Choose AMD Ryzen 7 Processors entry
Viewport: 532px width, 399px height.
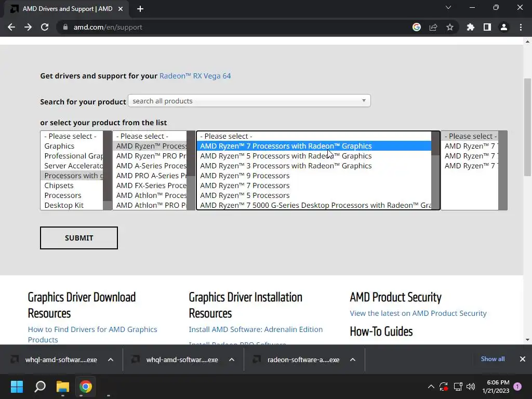(314, 185)
